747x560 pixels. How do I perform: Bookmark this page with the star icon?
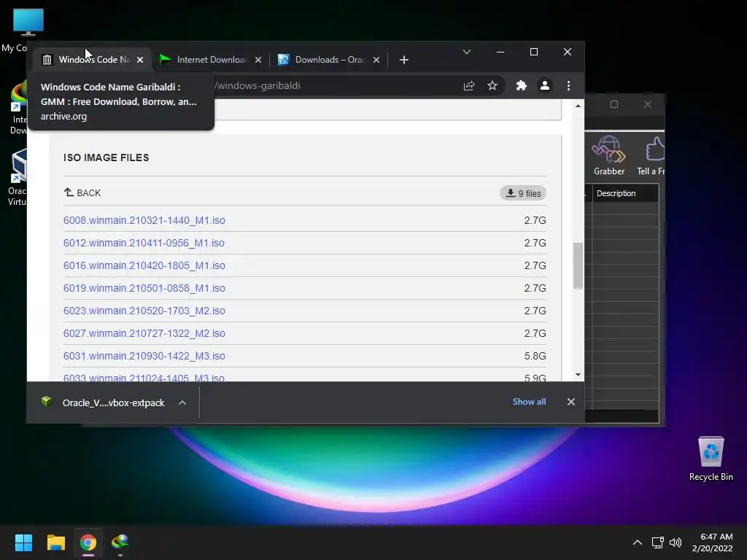click(492, 86)
